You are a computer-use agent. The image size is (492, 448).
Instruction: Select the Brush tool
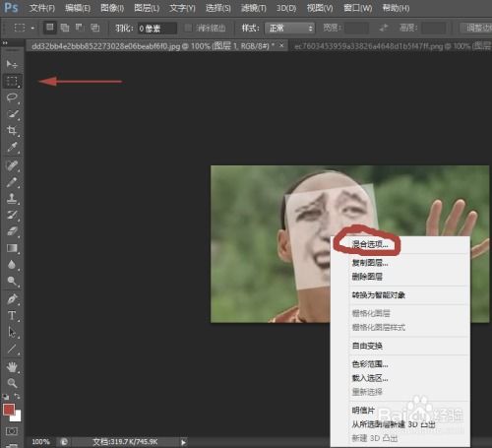click(x=12, y=182)
